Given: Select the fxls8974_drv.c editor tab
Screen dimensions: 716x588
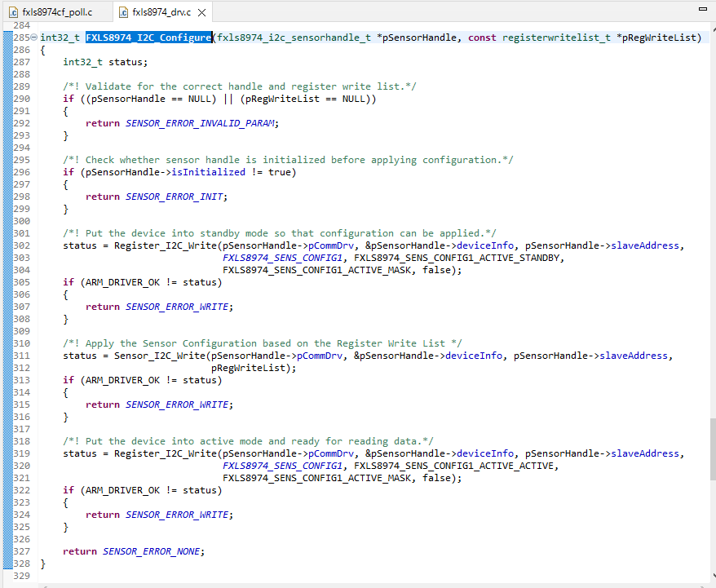Looking at the screenshot, I should 161,12.
